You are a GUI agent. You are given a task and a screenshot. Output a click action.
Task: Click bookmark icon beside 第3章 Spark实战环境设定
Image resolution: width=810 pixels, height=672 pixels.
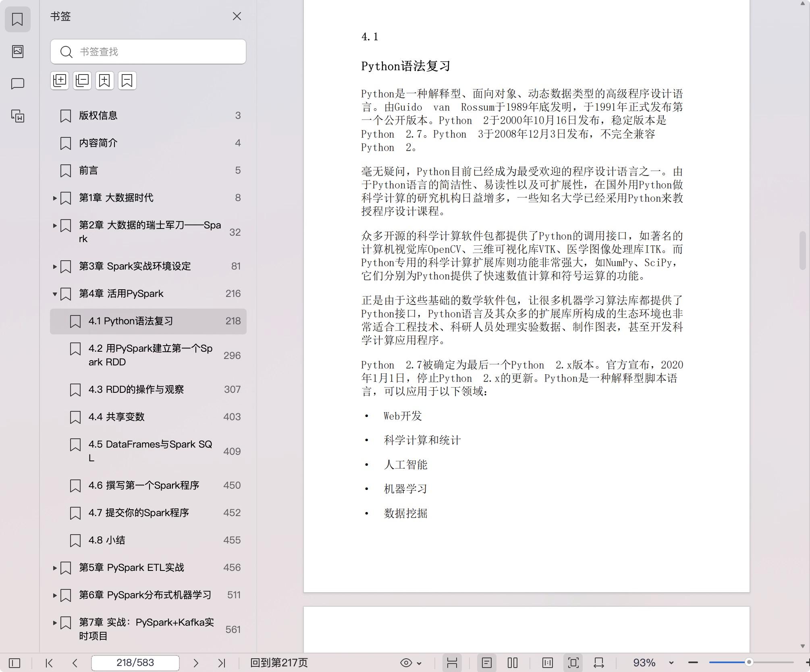click(66, 266)
